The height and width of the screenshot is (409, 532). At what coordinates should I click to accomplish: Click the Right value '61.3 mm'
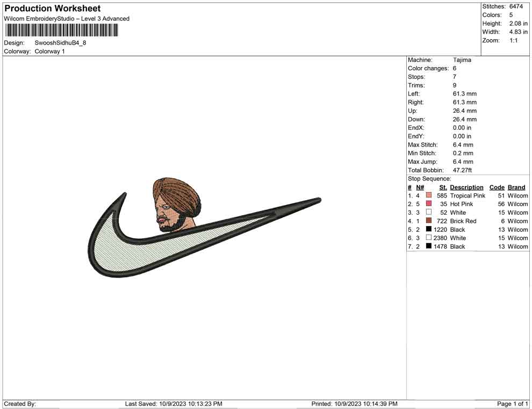[465, 103]
